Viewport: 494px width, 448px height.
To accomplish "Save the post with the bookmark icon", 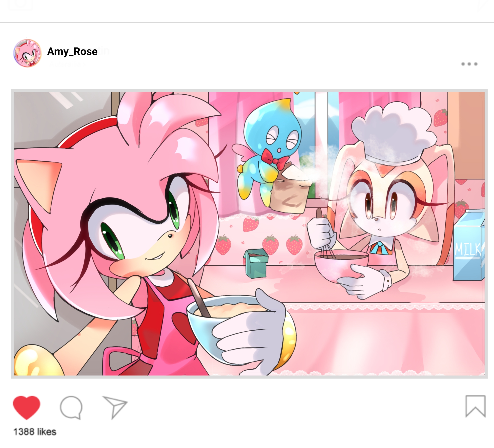I will point(475,406).
